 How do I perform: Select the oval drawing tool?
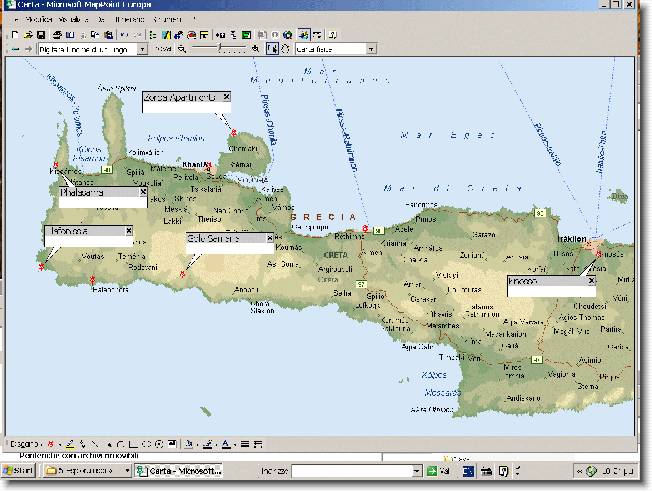click(146, 444)
